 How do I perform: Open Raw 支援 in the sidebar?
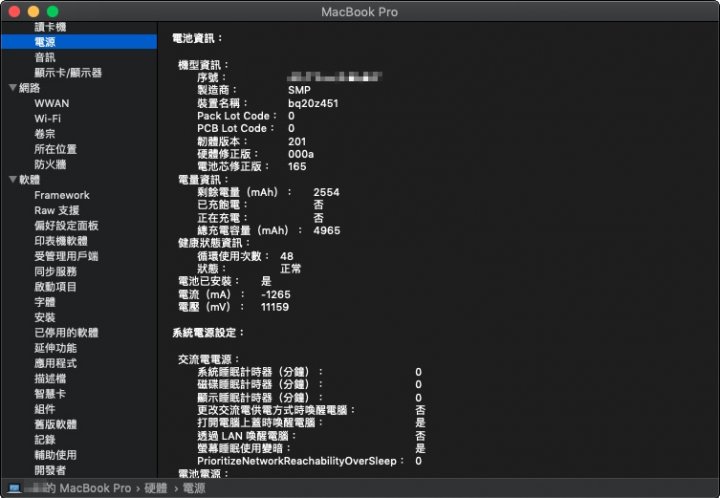57,210
